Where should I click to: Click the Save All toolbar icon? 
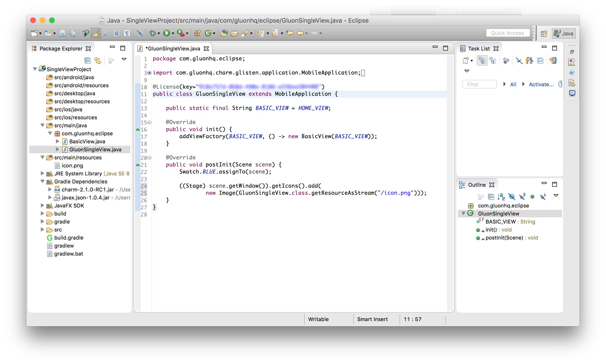(x=73, y=33)
